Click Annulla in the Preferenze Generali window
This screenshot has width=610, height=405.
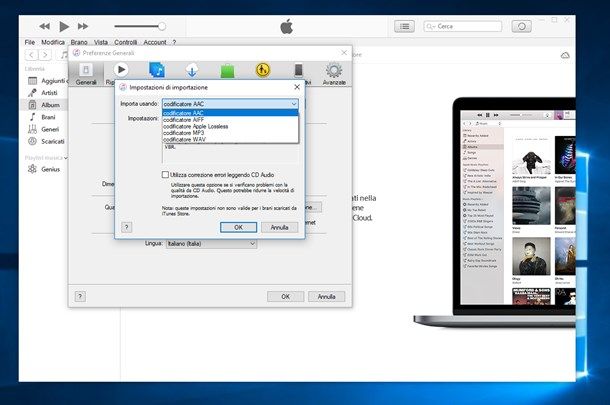pos(326,296)
